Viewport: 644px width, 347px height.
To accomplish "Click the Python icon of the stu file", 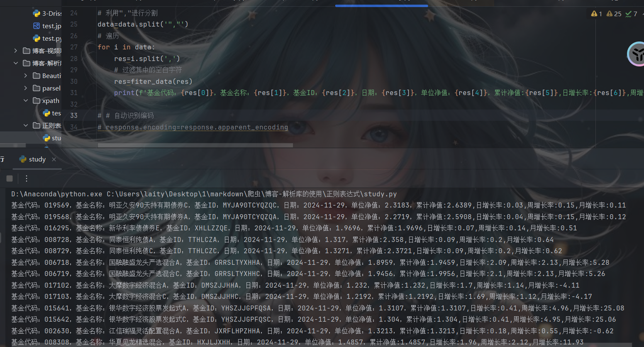I will (x=46, y=138).
